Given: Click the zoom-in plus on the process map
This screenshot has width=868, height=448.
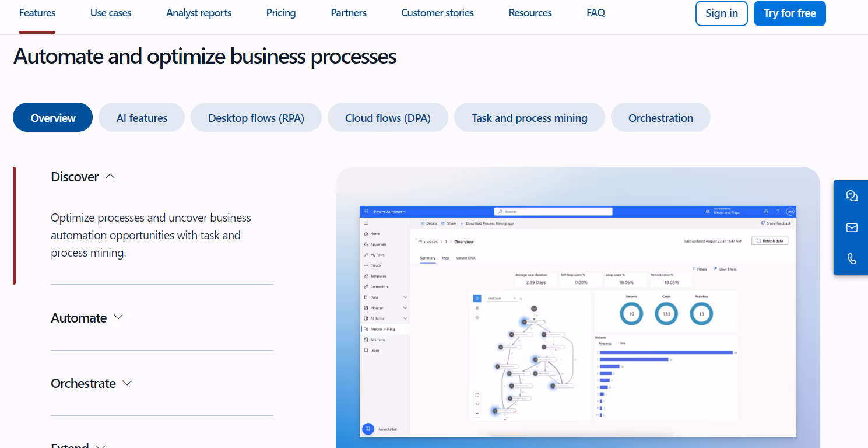Looking at the screenshot, I should click(x=477, y=404).
